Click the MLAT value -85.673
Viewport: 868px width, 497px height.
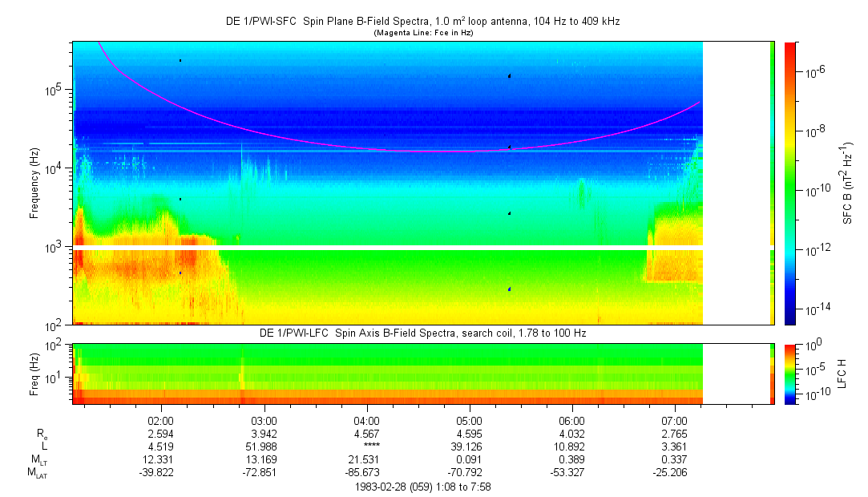(366, 471)
